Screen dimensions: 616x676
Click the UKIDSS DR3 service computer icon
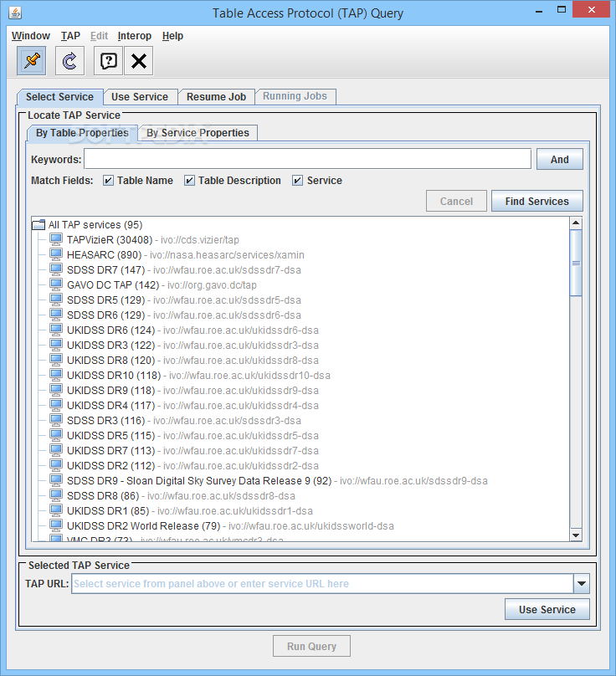[x=56, y=345]
